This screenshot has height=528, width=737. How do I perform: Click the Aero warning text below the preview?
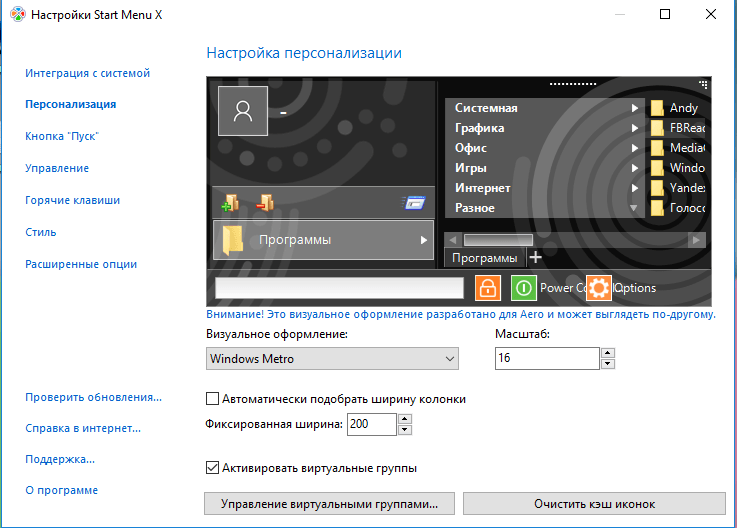tap(461, 315)
